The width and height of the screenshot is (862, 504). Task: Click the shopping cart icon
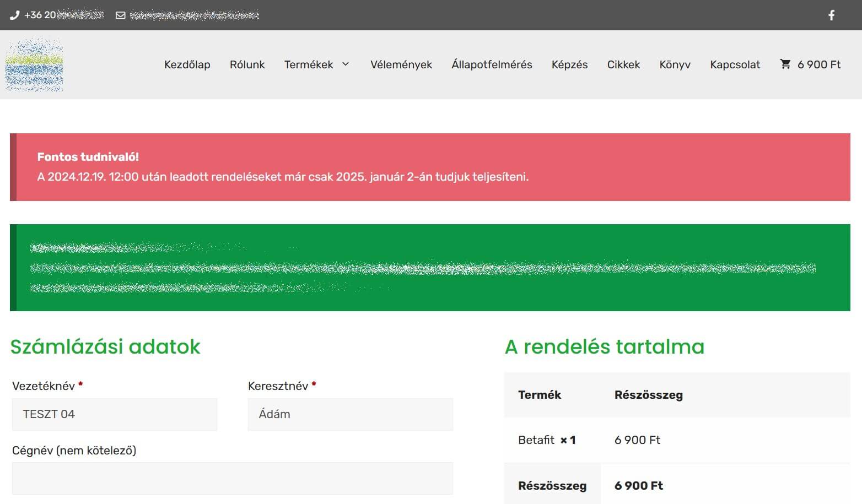click(x=785, y=64)
